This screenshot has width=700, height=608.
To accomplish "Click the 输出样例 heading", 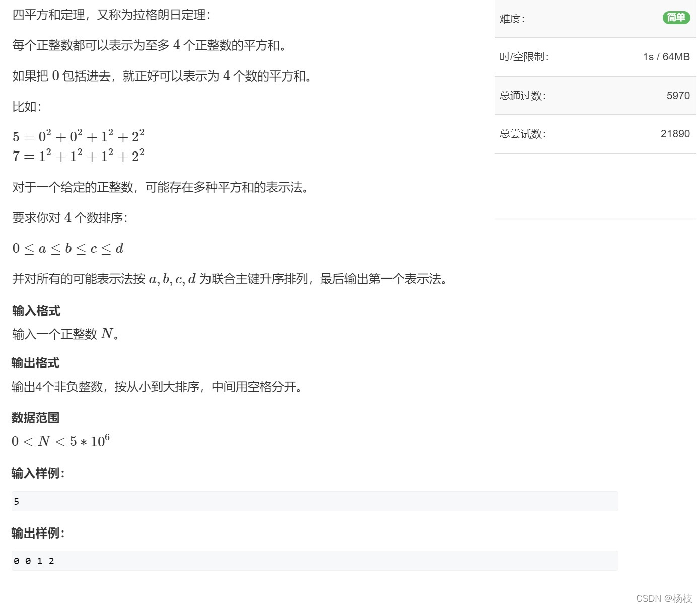I will pos(38,533).
